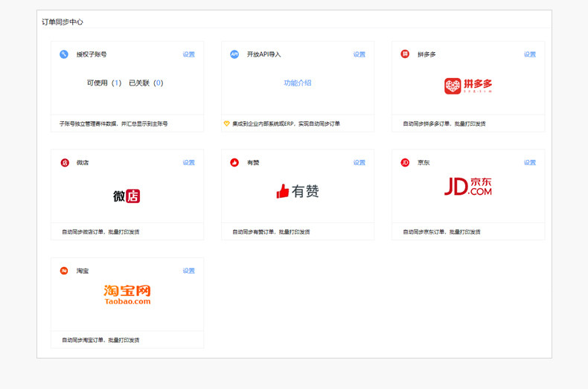
Task: Click the yellow diamond icon beside ERP description
Action: (226, 123)
